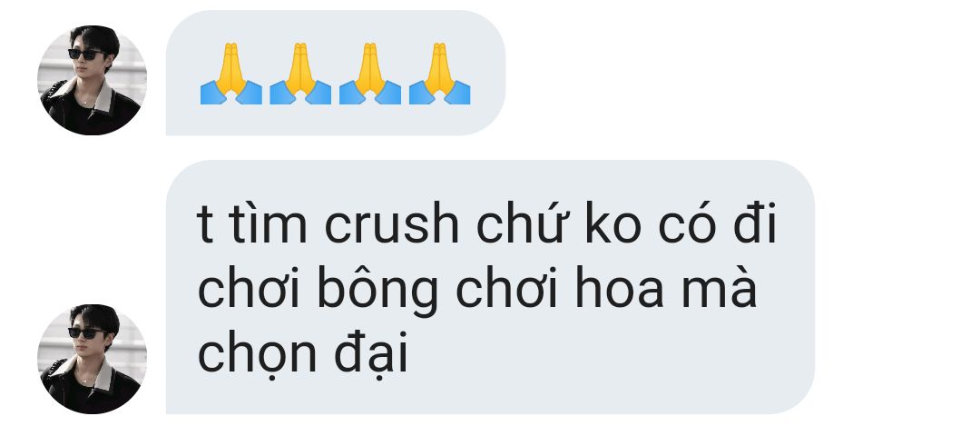This screenshot has width=980, height=436.
Task: Click the last praying hands emoji
Action: 439,74
